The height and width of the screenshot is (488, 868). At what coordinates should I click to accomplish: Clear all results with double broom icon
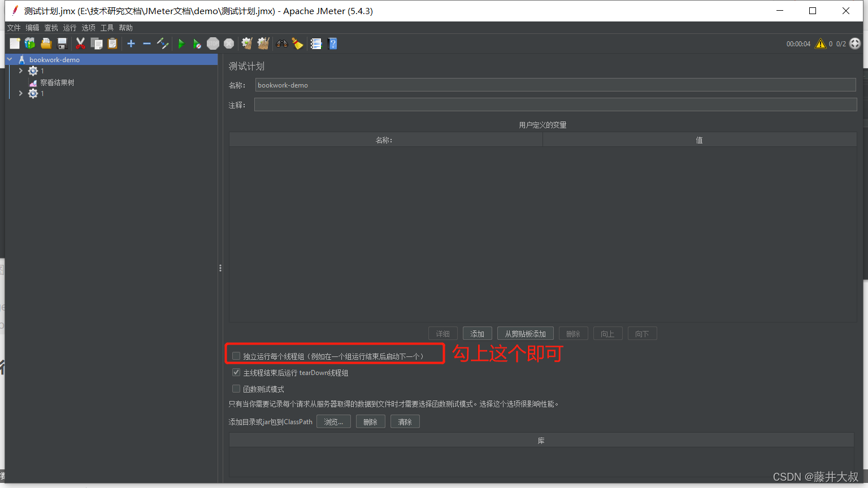pyautogui.click(x=263, y=43)
